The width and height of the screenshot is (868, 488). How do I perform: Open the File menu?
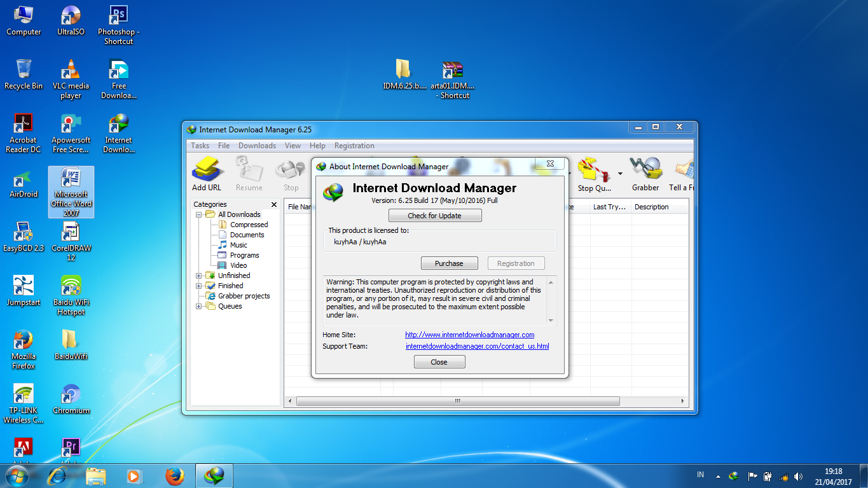pos(224,146)
